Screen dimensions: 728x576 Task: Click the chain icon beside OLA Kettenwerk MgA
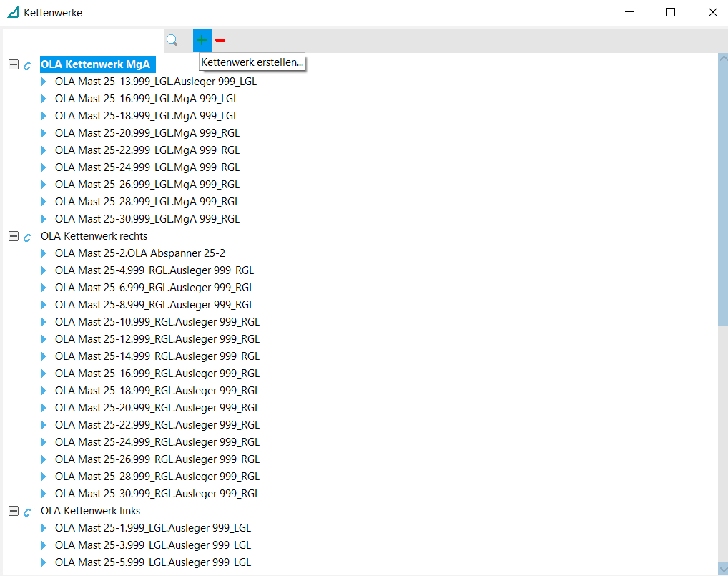pyautogui.click(x=28, y=65)
